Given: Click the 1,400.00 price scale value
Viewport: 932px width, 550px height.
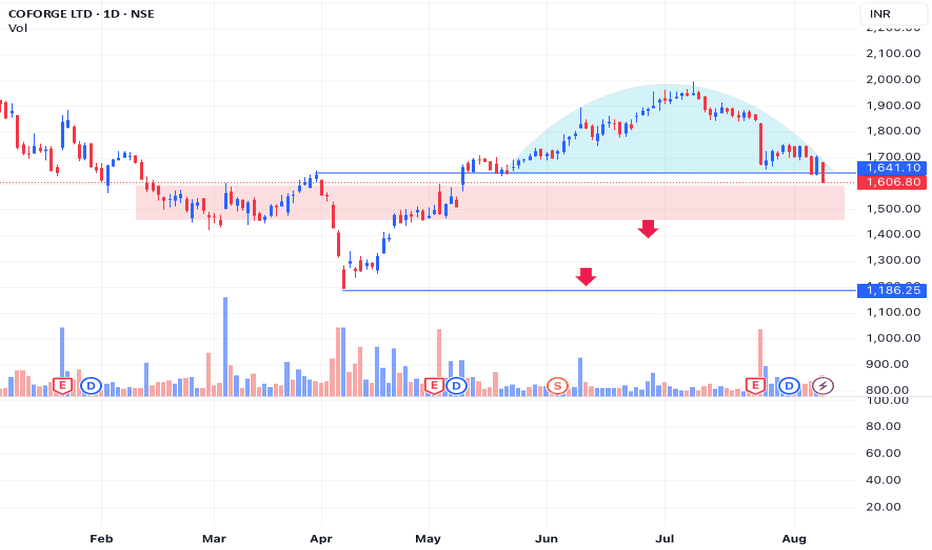Looking at the screenshot, I should 893,234.
